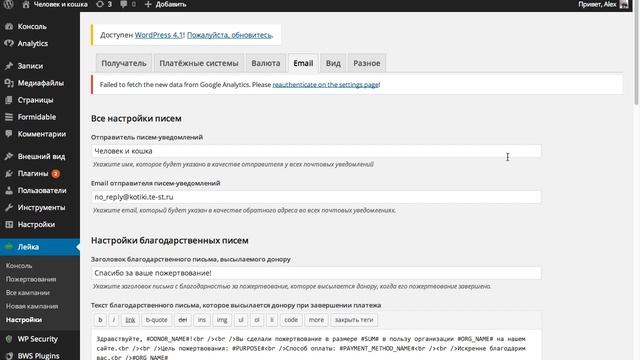
Task: Open Лейка submenu Консоль
Action: pos(19,266)
